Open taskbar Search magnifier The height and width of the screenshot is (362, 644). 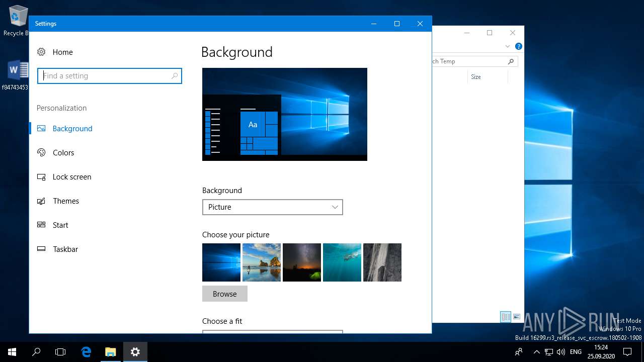[36, 352]
